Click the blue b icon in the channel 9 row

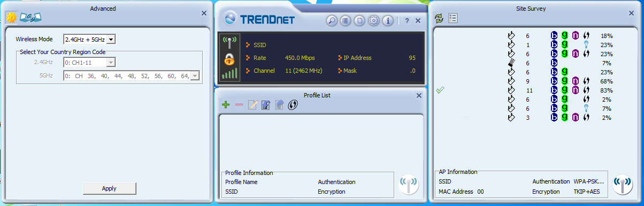(x=554, y=81)
